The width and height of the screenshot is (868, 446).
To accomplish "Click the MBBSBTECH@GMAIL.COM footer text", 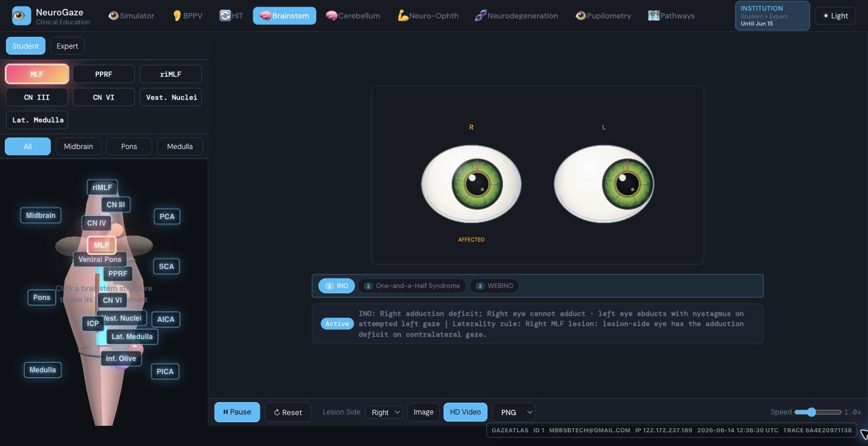I will tap(589, 431).
